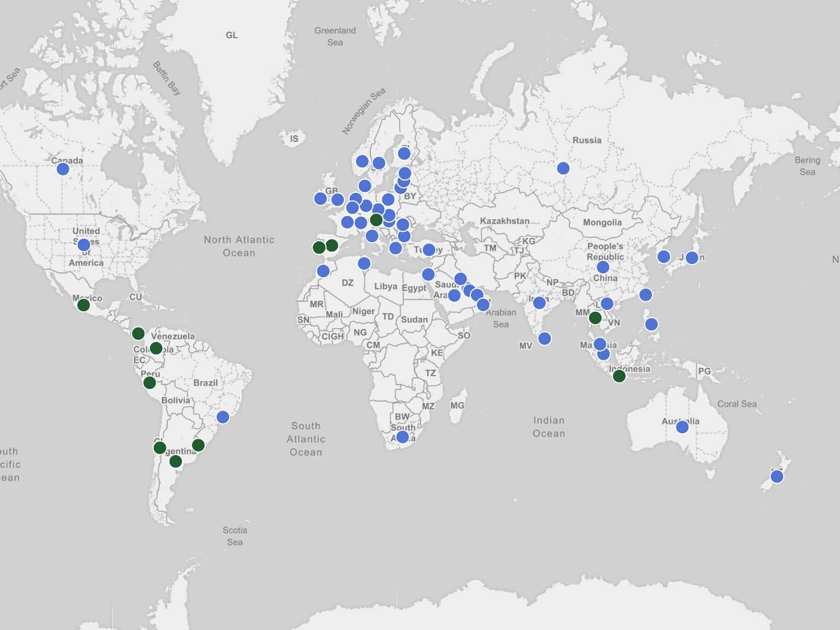
Task: Click the blue marker on Turkey
Action: click(x=429, y=250)
